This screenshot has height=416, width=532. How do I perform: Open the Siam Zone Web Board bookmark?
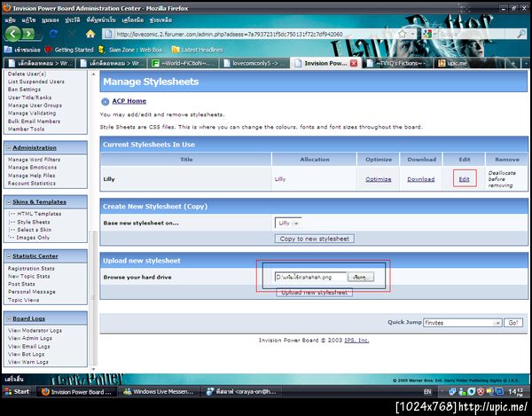pos(131,50)
